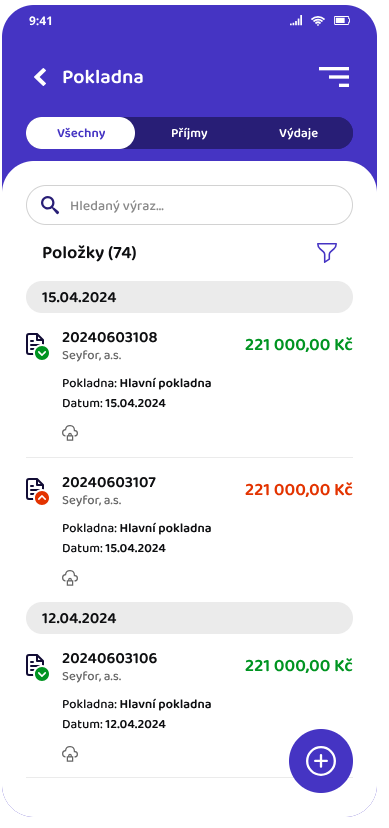Tap the magnifier icon in the search field

pyautogui.click(x=50, y=205)
